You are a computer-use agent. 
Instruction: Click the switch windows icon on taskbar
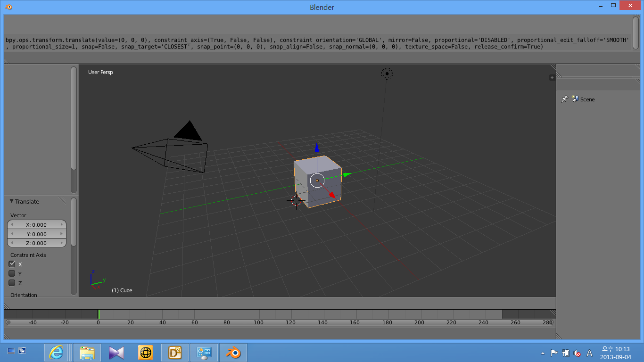pos(22,351)
